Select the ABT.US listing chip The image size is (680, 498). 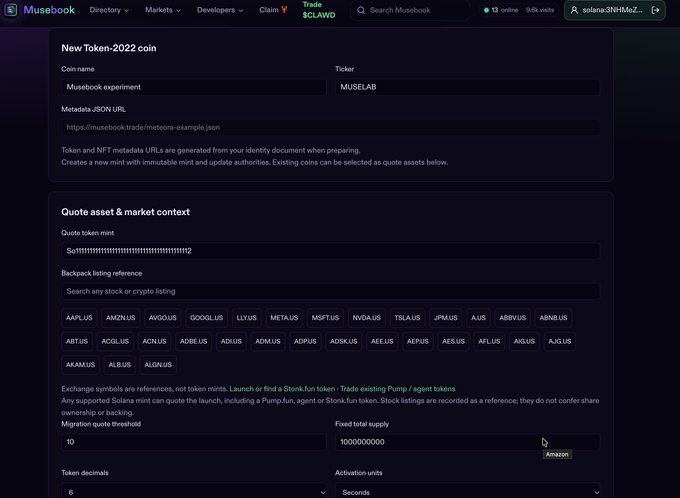click(x=77, y=341)
